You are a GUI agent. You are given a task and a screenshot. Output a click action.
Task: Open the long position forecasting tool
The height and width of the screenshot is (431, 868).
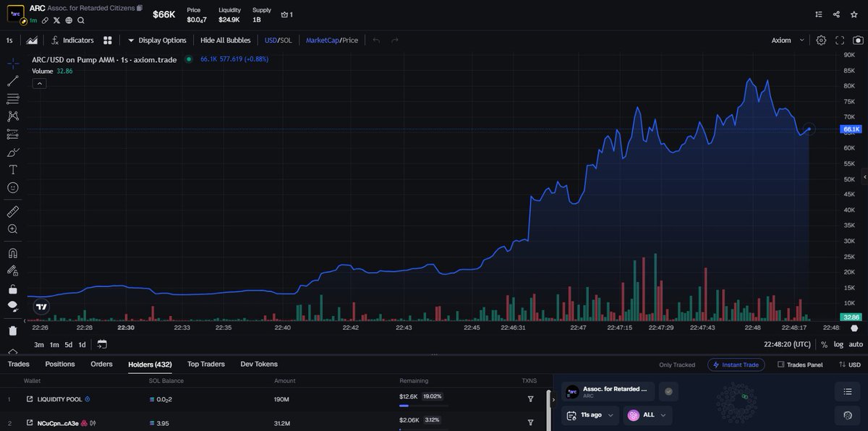[x=13, y=134]
